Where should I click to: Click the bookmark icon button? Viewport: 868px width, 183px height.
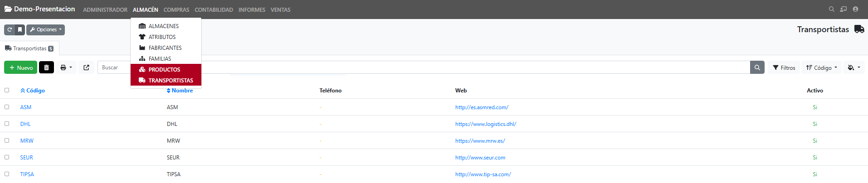click(x=20, y=30)
